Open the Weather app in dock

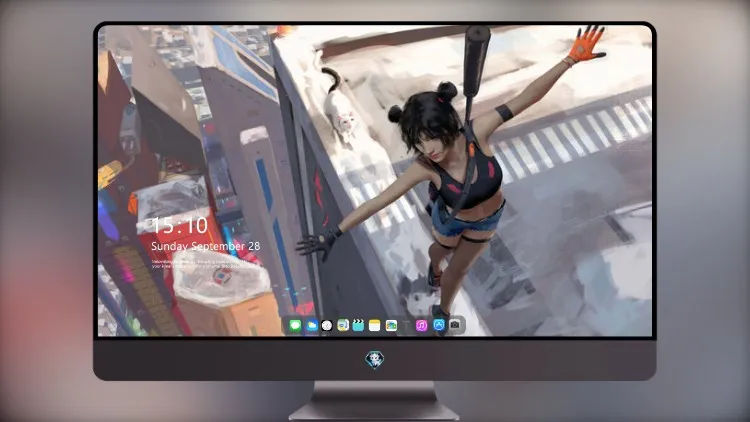(311, 326)
